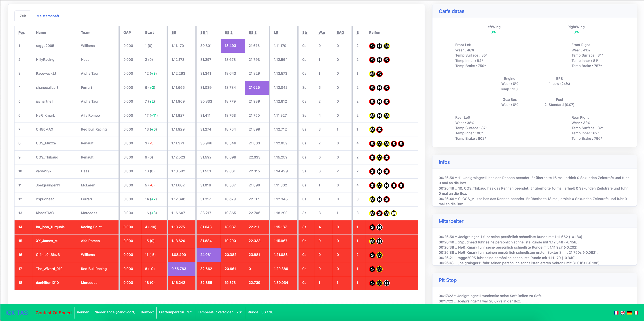Click the 'M' medium tire icon for NeR_Kmark
The width and height of the screenshot is (644, 321).
tap(371, 115)
